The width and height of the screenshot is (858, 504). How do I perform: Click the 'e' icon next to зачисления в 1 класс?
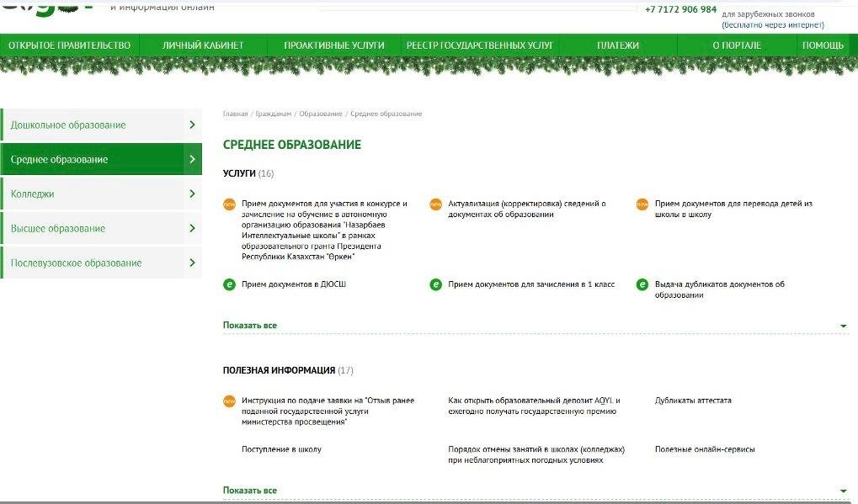point(435,284)
